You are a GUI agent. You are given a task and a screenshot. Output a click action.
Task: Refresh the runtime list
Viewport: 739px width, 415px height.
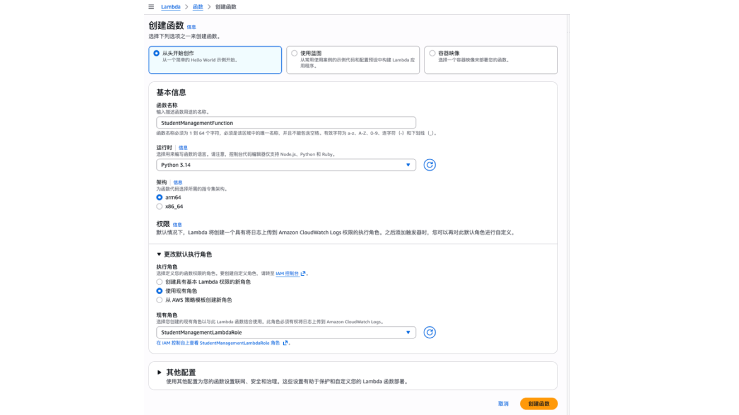(430, 165)
